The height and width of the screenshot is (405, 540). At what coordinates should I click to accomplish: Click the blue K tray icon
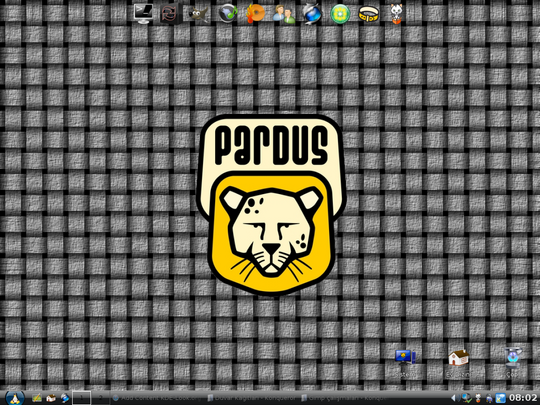[x=500, y=398]
